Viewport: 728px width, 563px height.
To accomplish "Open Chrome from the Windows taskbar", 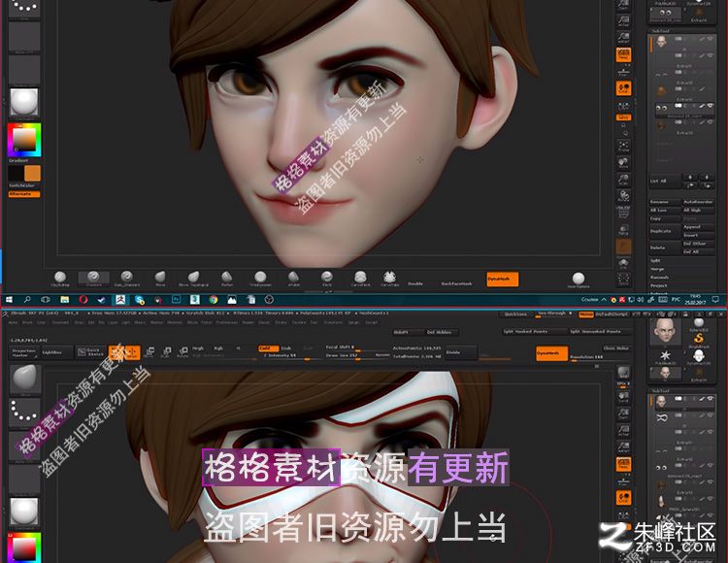I will coord(214,300).
